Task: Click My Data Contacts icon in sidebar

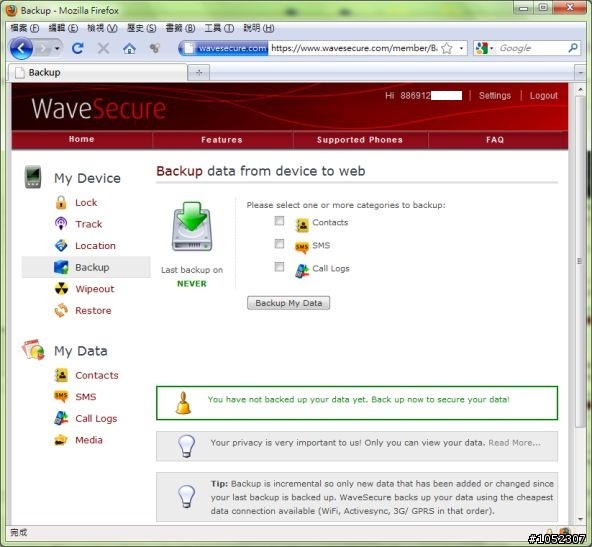Action: coord(61,375)
